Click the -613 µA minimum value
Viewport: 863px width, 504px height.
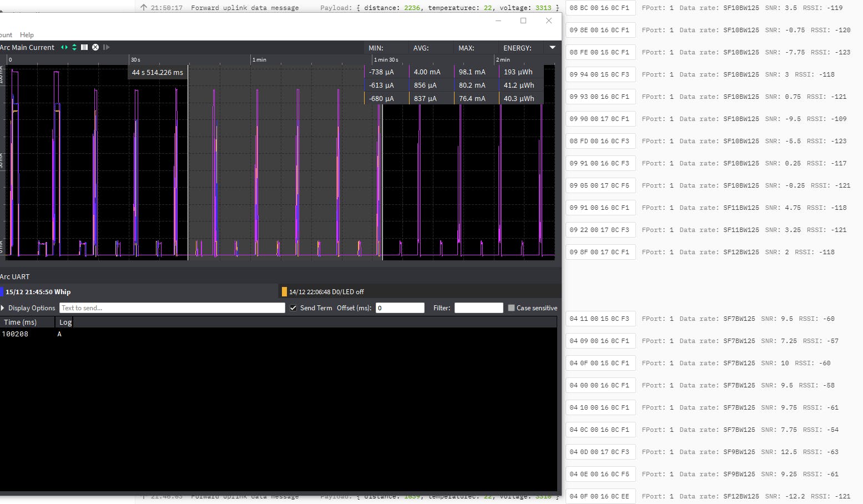tap(381, 85)
